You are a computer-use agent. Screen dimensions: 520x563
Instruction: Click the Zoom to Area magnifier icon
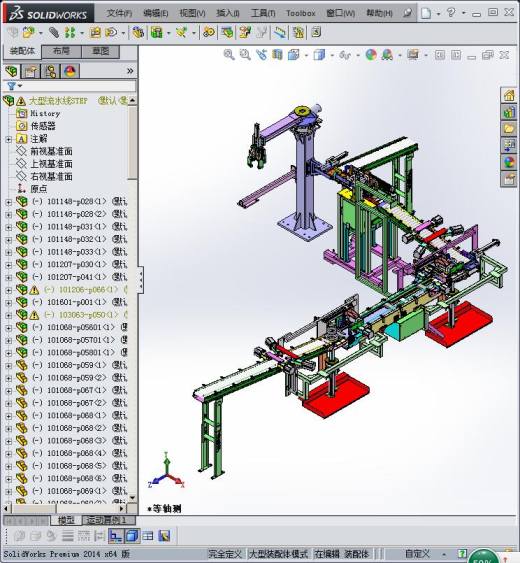point(245,55)
